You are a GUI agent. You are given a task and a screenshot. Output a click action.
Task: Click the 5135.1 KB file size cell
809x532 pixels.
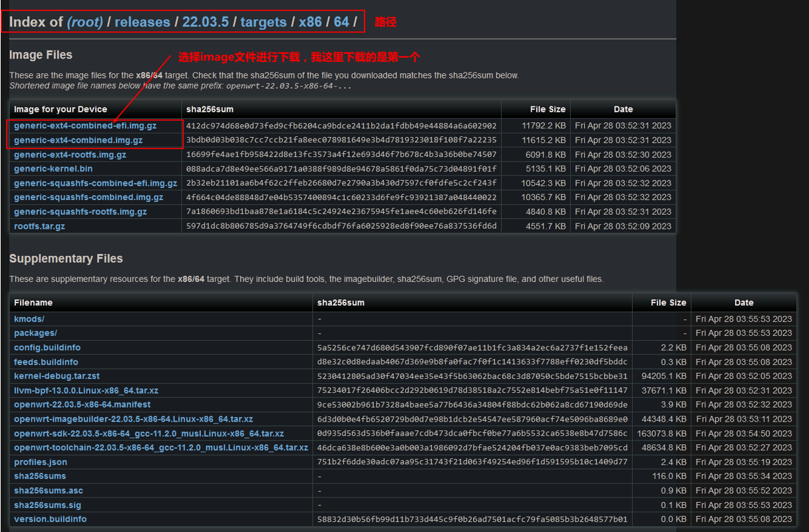click(546, 169)
